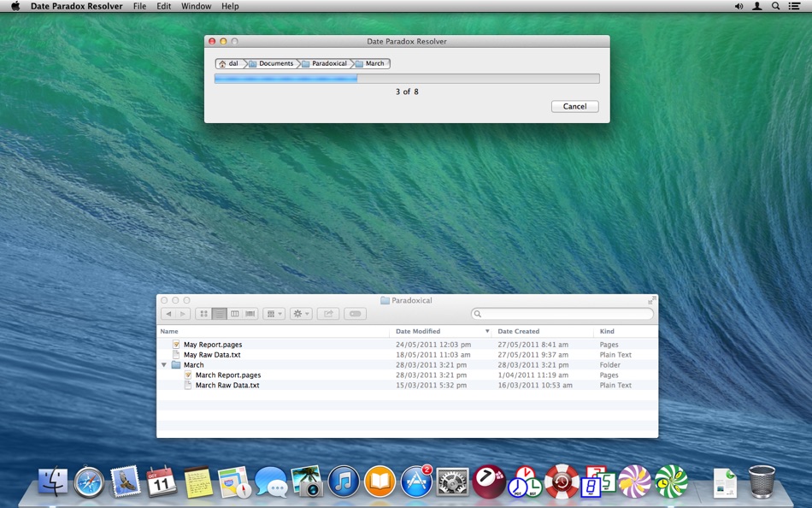The height and width of the screenshot is (508, 812).
Task: Open the yellow Notes app in Dock
Action: pos(198,481)
